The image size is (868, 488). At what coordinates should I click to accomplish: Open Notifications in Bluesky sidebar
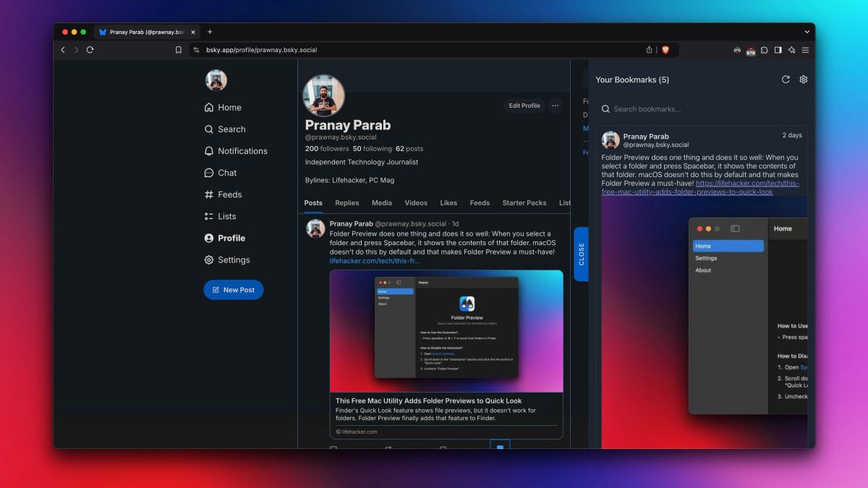point(236,151)
